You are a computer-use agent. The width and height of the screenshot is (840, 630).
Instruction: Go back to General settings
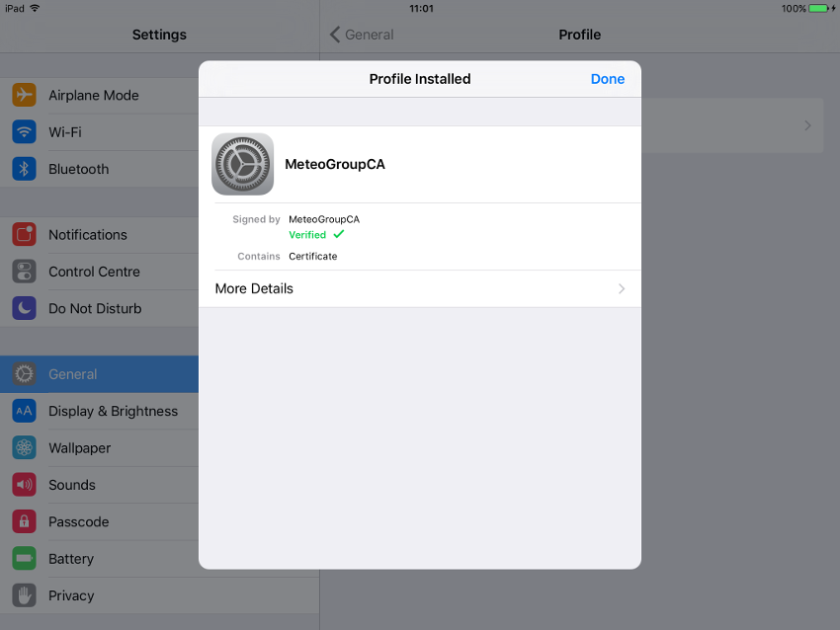[x=362, y=35]
